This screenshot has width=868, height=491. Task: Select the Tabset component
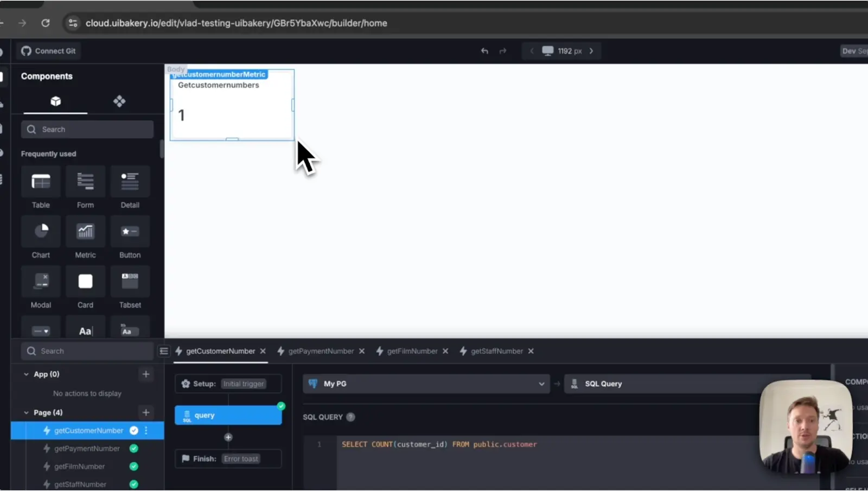pyautogui.click(x=130, y=288)
